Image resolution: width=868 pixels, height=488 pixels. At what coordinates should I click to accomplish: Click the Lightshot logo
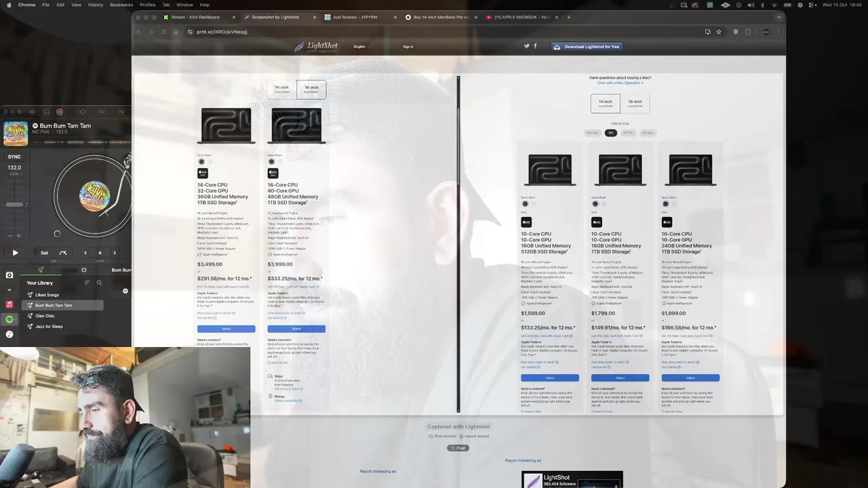316,46
